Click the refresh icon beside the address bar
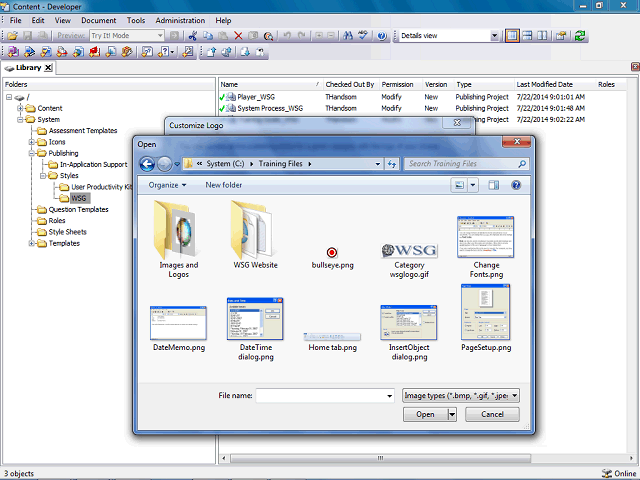Screen dimensions: 640x480 (x=392, y=164)
